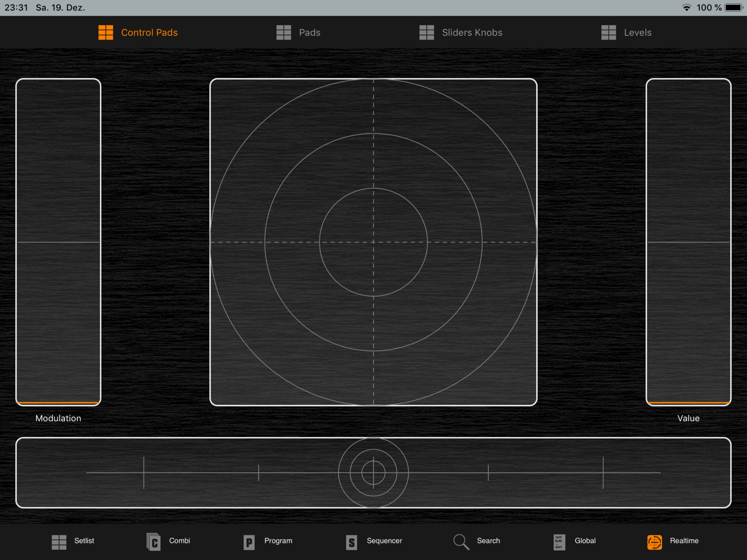Tap the battery indicator icon
The image size is (747, 560).
pos(734,7)
